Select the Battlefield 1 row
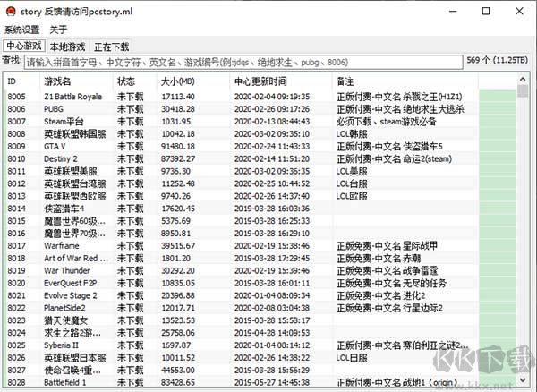537x392 pixels. point(241,382)
